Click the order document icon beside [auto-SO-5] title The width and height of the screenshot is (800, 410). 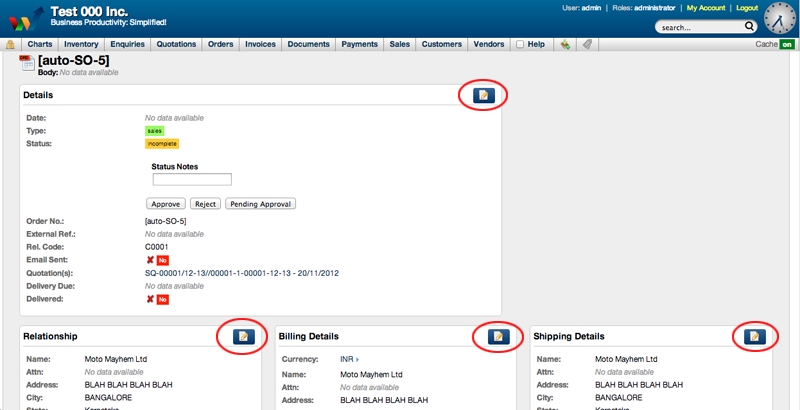pos(28,64)
